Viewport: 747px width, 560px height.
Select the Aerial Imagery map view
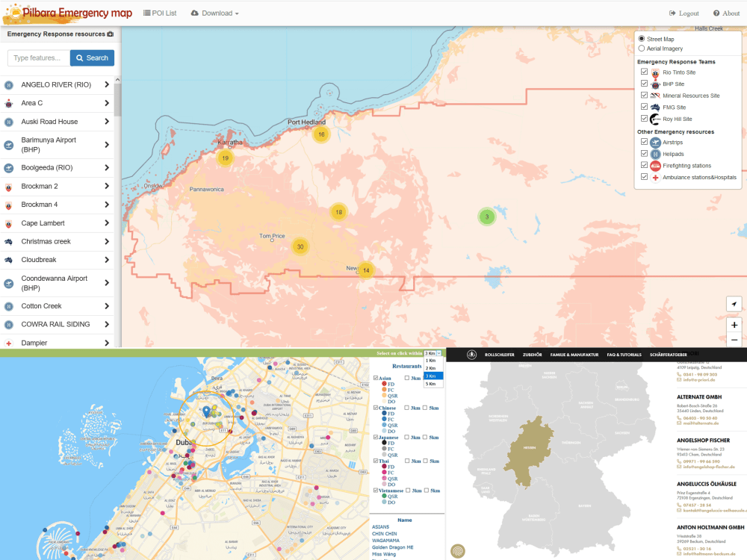coord(641,49)
